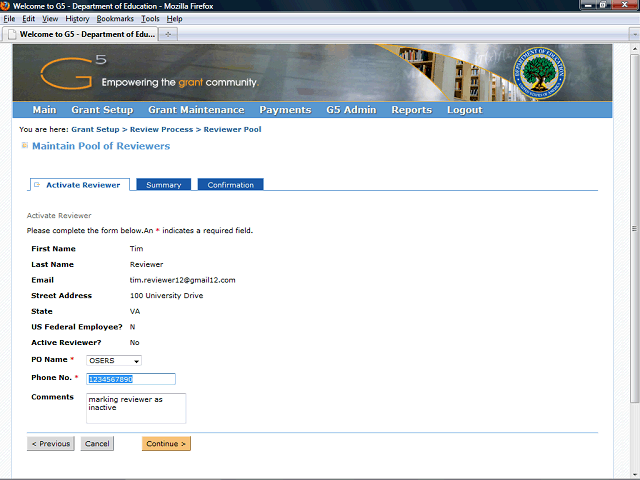Viewport: 640px width, 480px height.
Task: Click the Firefox icon in the title bar
Action: 5,6
